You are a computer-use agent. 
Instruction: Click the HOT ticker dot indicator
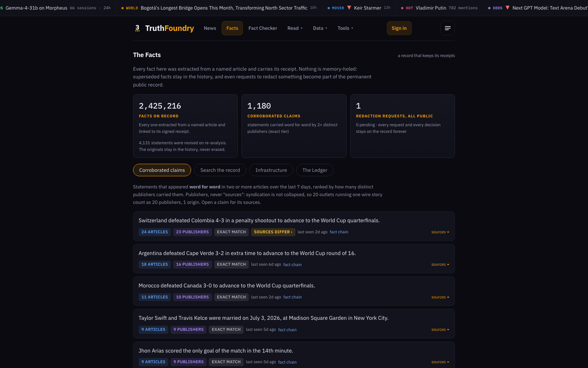[402, 8]
